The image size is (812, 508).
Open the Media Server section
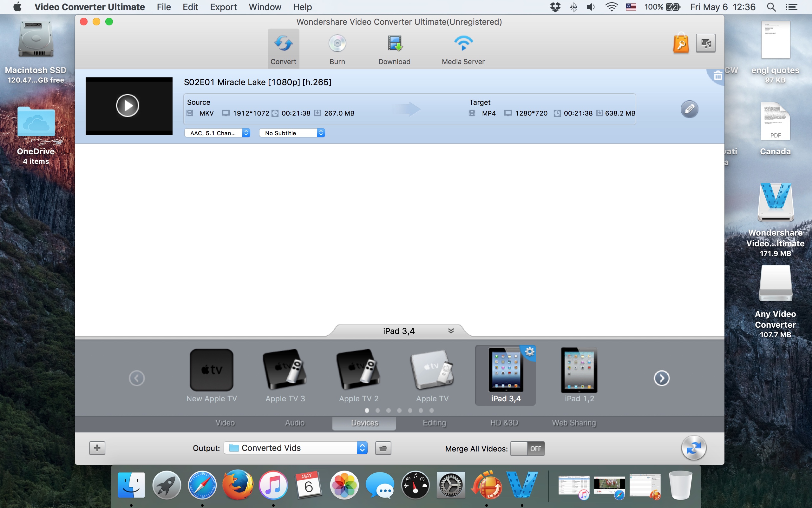pos(463,49)
